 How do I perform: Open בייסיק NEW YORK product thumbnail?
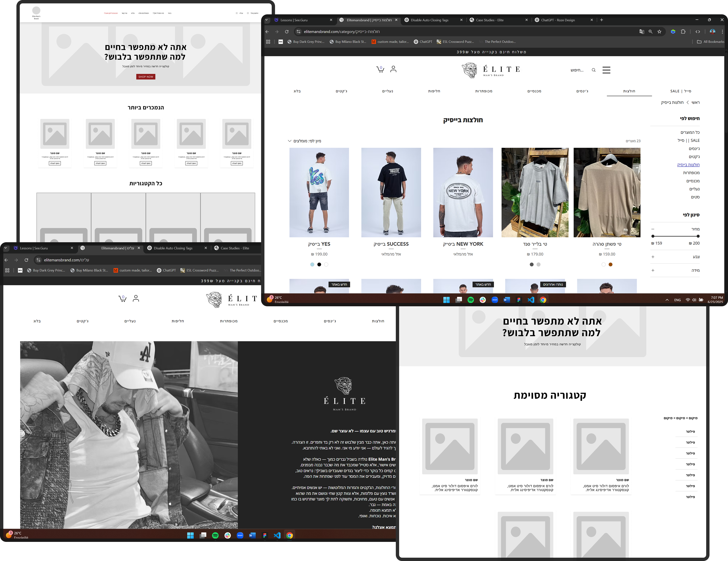463,193
